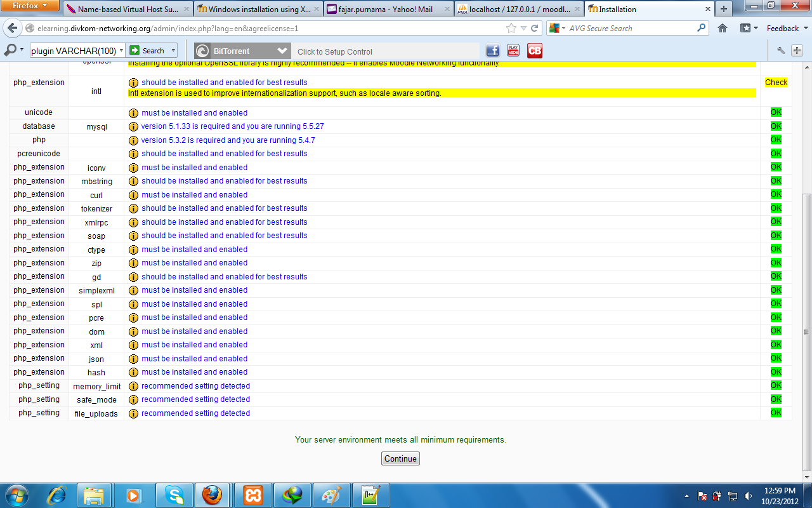Image resolution: width=812 pixels, height=508 pixels.
Task: Go back using the browser back arrow
Action: coord(13,29)
